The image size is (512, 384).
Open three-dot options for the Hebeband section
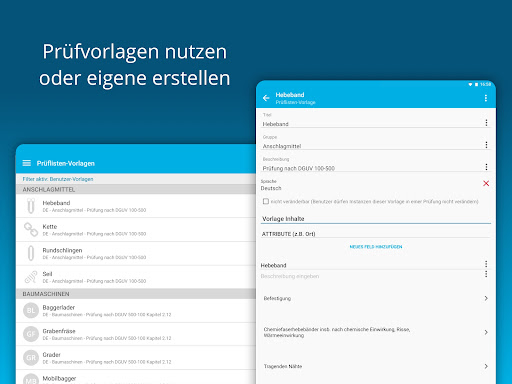[x=486, y=264]
